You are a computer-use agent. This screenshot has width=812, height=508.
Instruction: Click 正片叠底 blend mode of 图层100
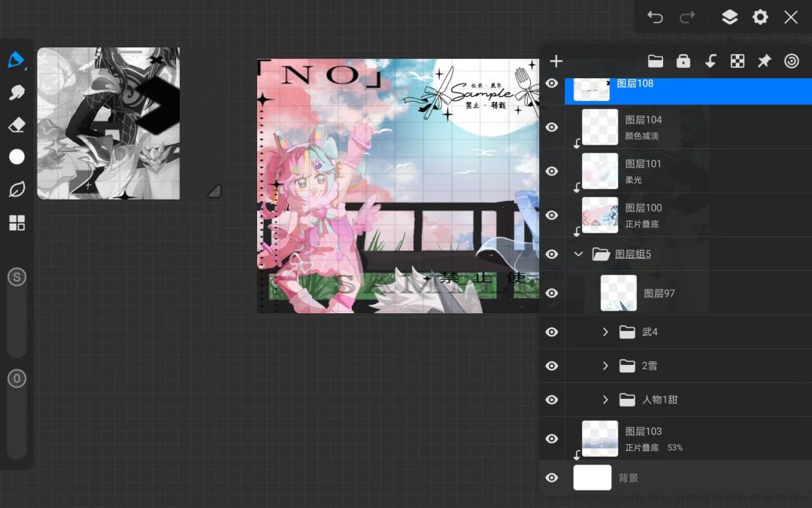641,224
